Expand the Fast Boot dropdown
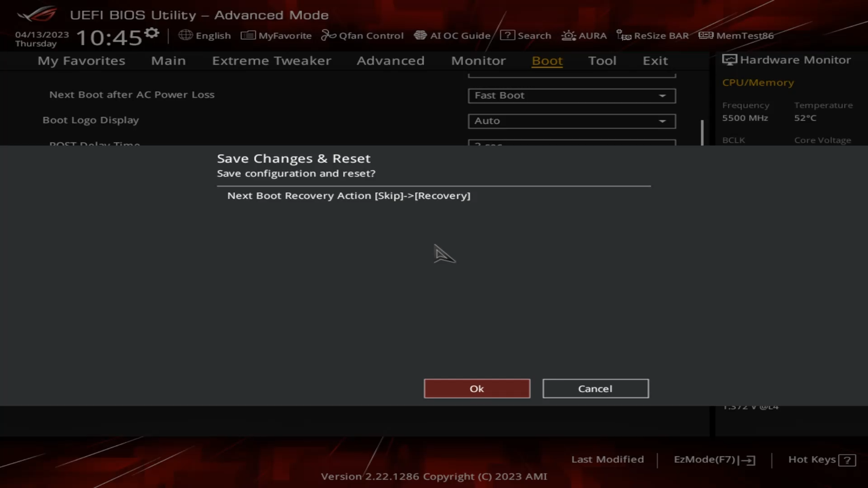Image resolution: width=868 pixels, height=488 pixels. tap(571, 95)
